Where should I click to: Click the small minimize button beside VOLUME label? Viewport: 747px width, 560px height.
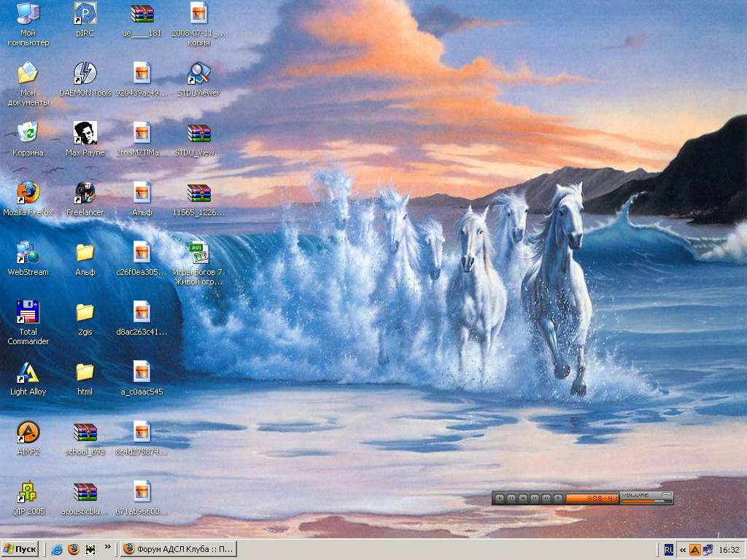click(667, 495)
